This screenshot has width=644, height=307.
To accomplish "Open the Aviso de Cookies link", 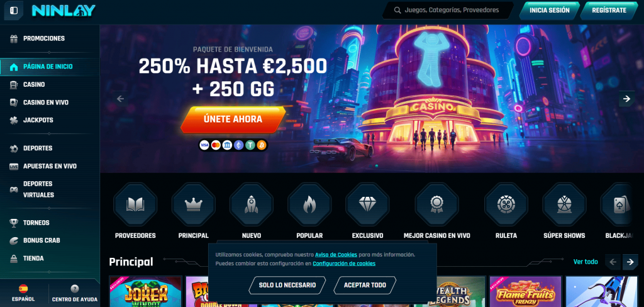I will click(x=336, y=255).
